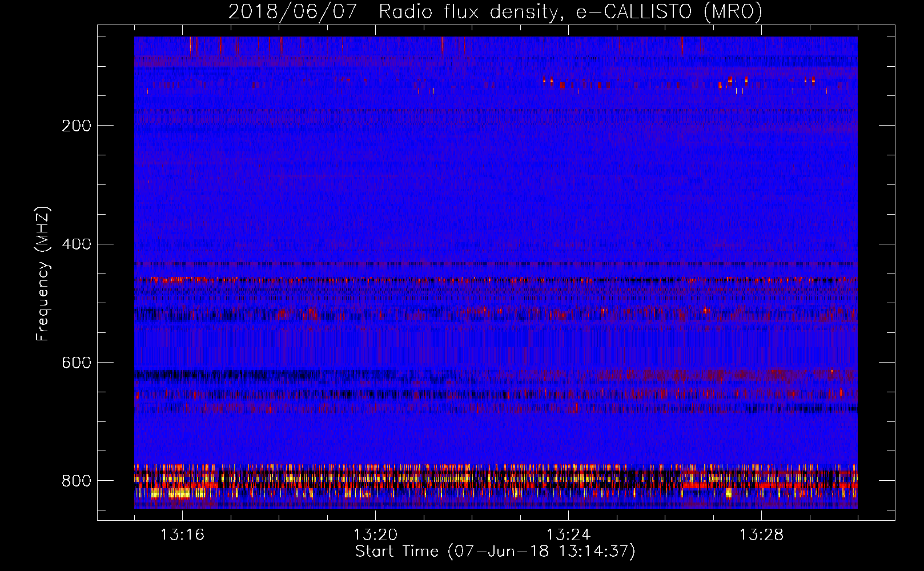Image resolution: width=924 pixels, height=571 pixels.
Task: Click the 13:28 time tick label
Action: point(761,535)
